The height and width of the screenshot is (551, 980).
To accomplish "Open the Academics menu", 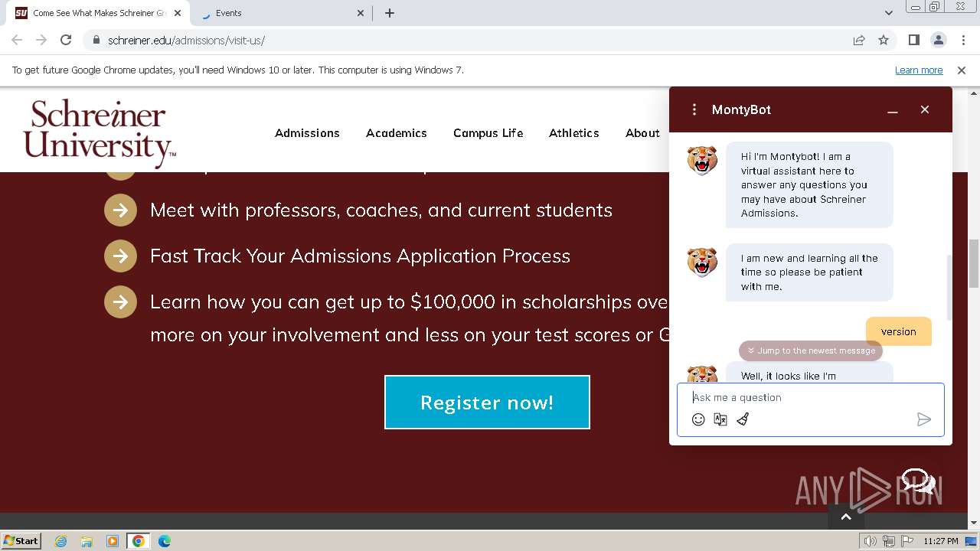I will [397, 133].
